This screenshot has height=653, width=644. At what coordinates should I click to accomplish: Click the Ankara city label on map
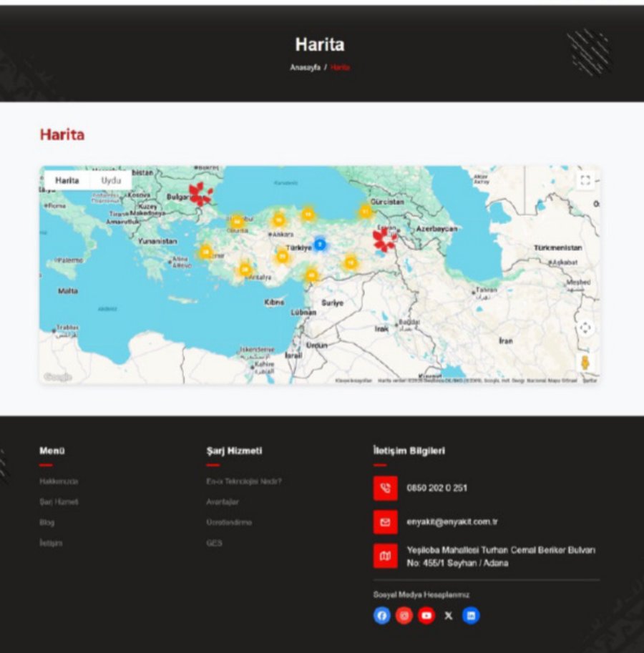coord(282,235)
